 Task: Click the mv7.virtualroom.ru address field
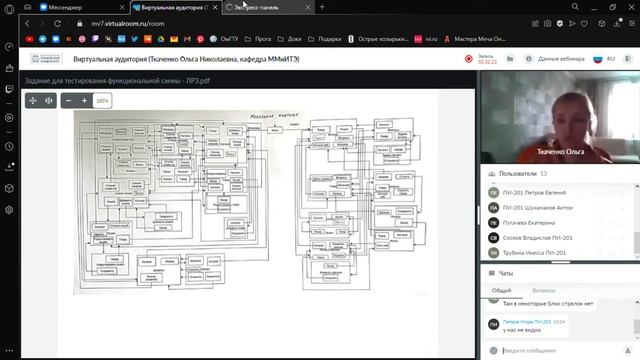pos(128,24)
